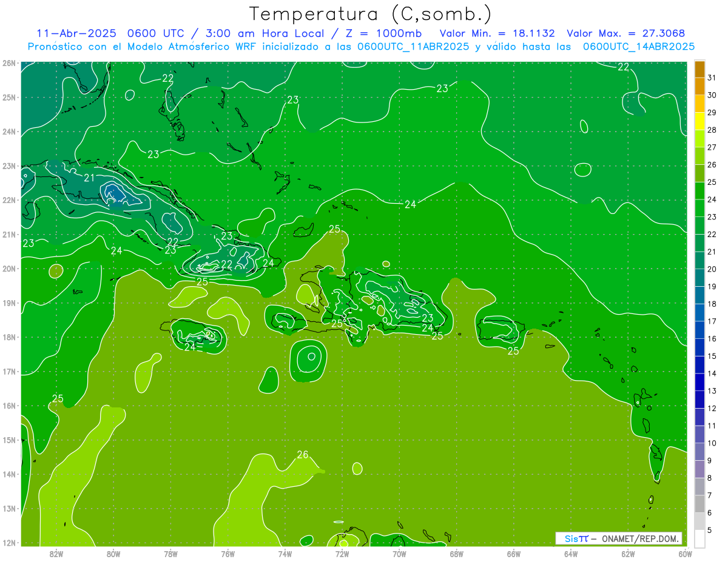
Task: Click color scale label "8"
Action: coord(710,478)
